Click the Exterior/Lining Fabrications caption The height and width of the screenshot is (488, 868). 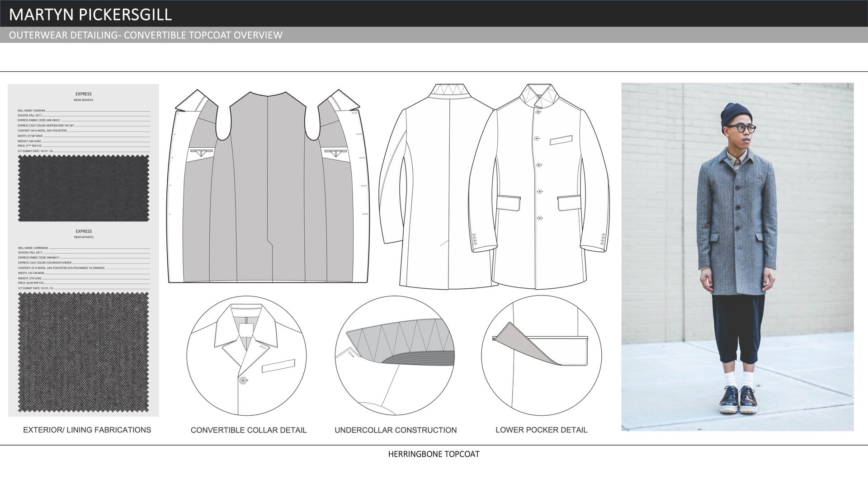click(x=87, y=430)
